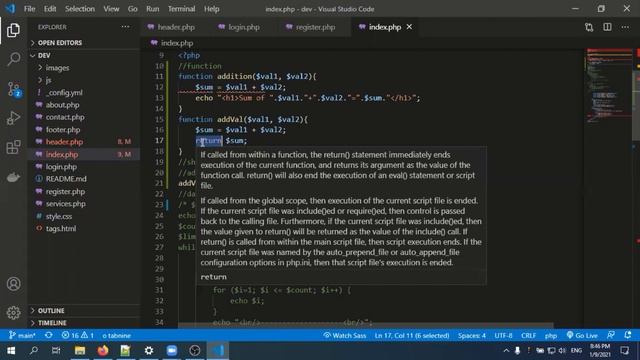The image size is (640, 360).
Task: Open _config.yml in explorer
Action: pos(84,93)
